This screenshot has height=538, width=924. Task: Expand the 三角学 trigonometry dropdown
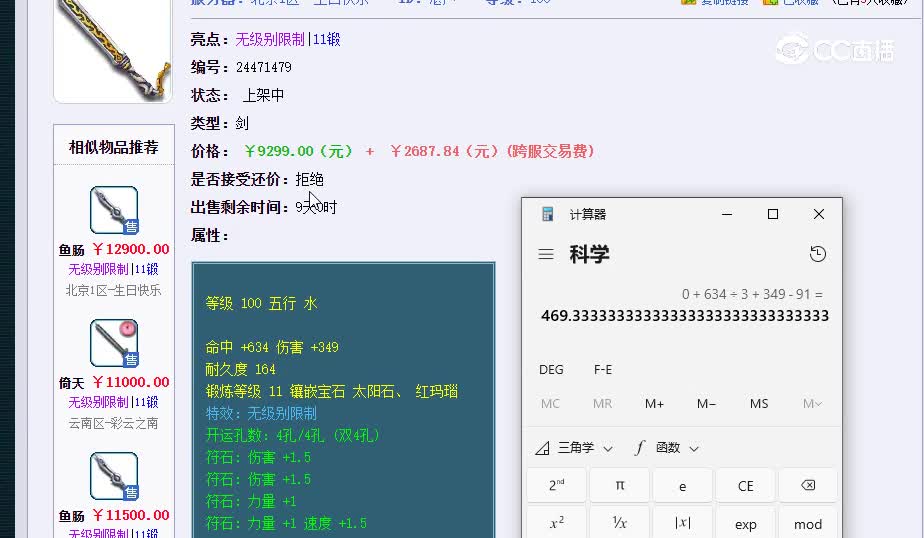click(x=575, y=448)
